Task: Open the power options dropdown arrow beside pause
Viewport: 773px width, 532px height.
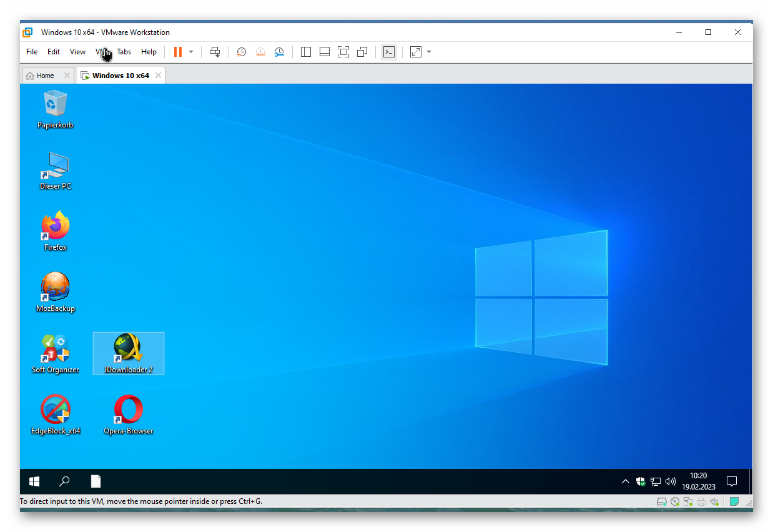Action: click(191, 52)
